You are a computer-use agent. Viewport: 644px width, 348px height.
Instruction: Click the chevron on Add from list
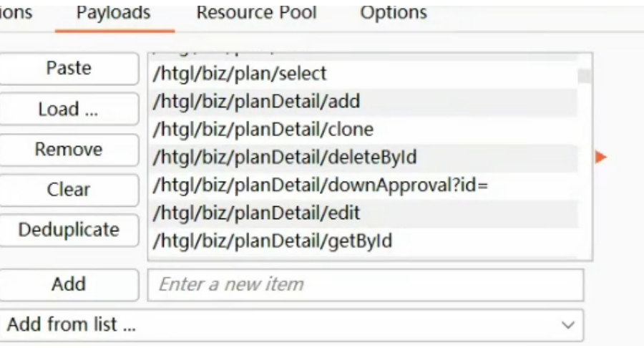[x=568, y=325]
